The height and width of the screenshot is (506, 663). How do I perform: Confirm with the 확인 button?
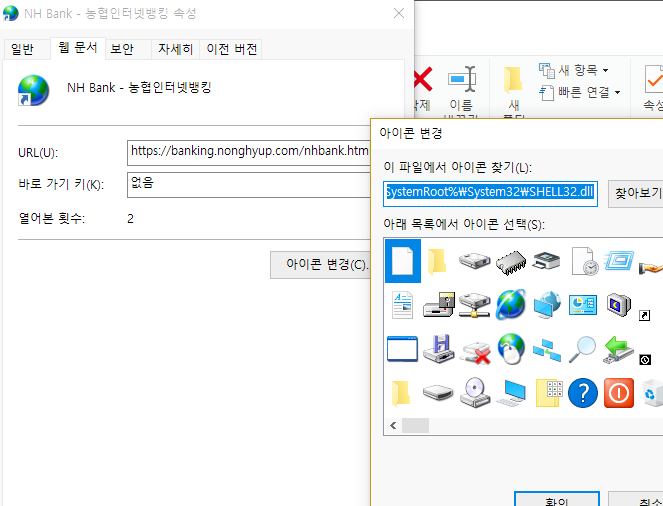[557, 499]
